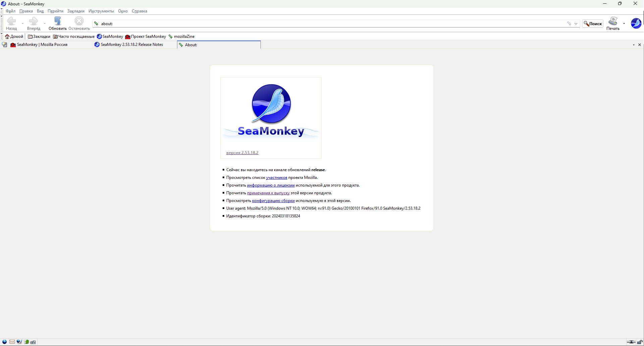Open the участников contributors link
Screen dimensions: 644x346
point(277,178)
